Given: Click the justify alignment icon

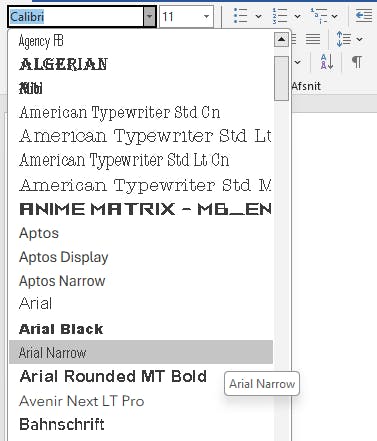Looking at the screenshot, I should click(x=313, y=39).
